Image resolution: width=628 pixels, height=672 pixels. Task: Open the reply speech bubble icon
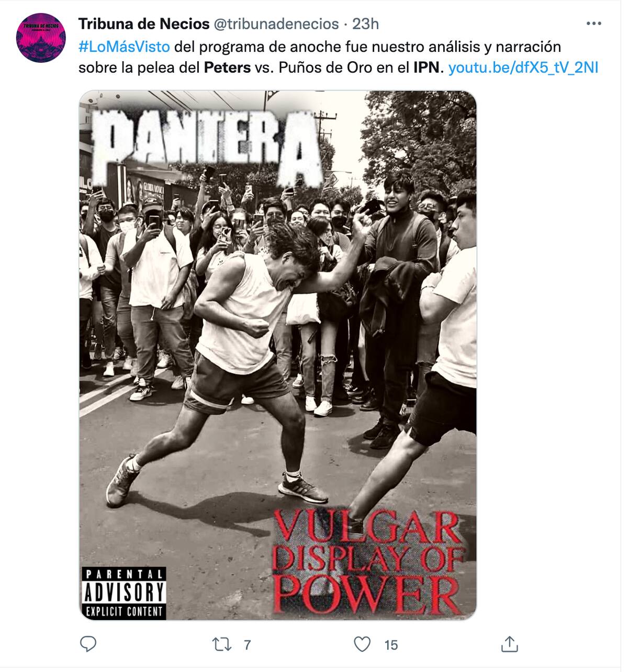(88, 644)
